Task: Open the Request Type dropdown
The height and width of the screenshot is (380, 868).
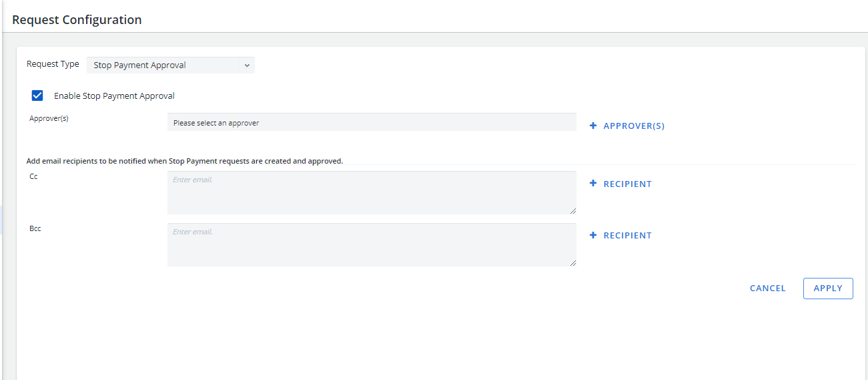Action: [170, 65]
